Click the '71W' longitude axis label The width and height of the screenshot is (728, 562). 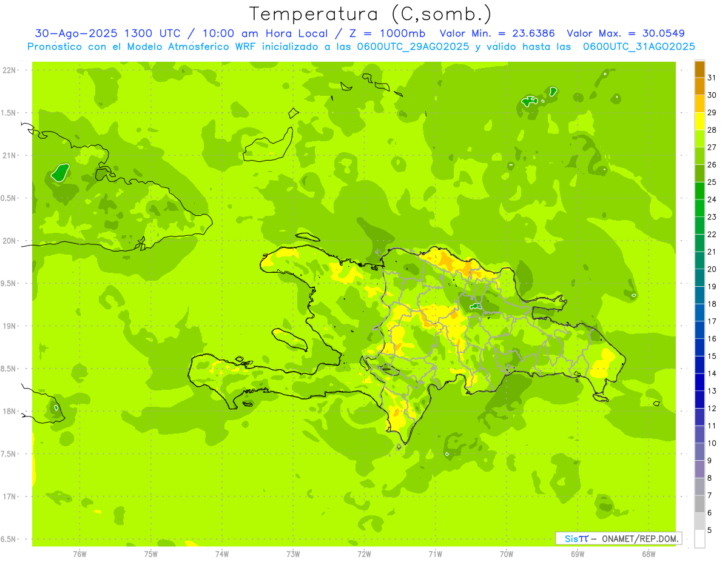436,554
